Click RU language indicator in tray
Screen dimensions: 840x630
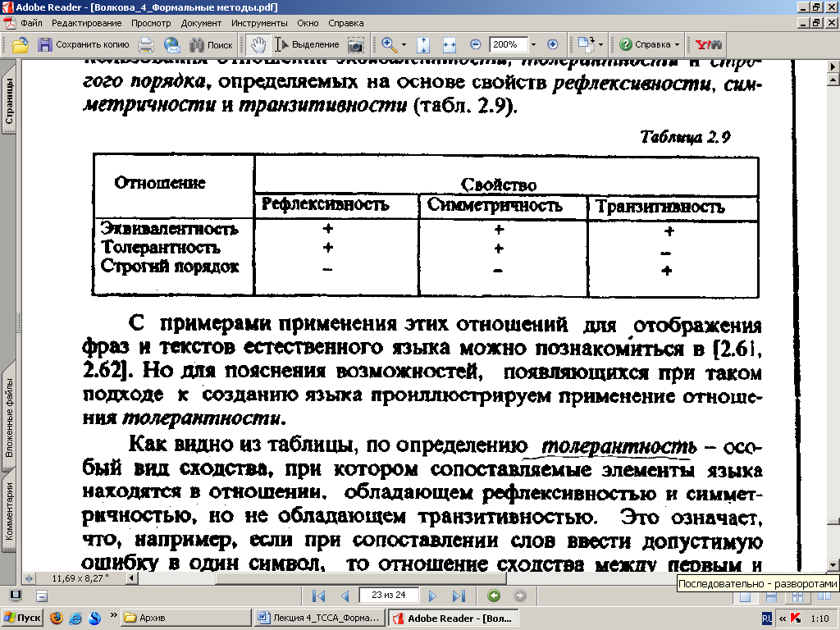[x=767, y=619]
